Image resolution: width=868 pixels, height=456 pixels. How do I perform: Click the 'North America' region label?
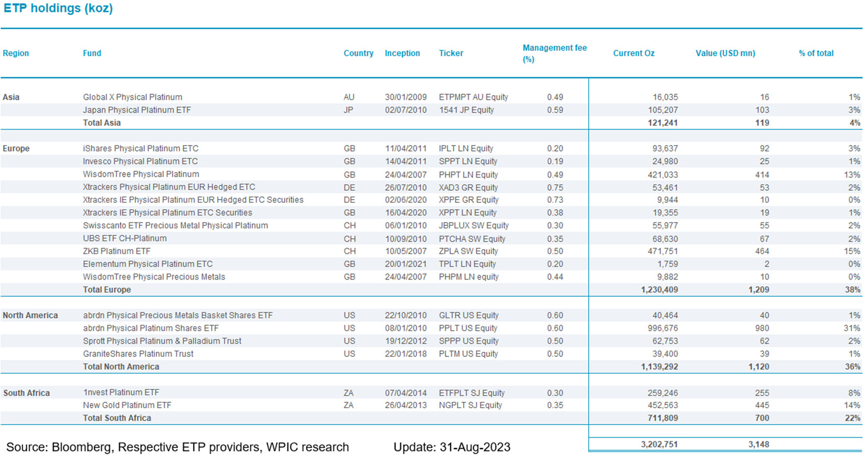coord(30,315)
